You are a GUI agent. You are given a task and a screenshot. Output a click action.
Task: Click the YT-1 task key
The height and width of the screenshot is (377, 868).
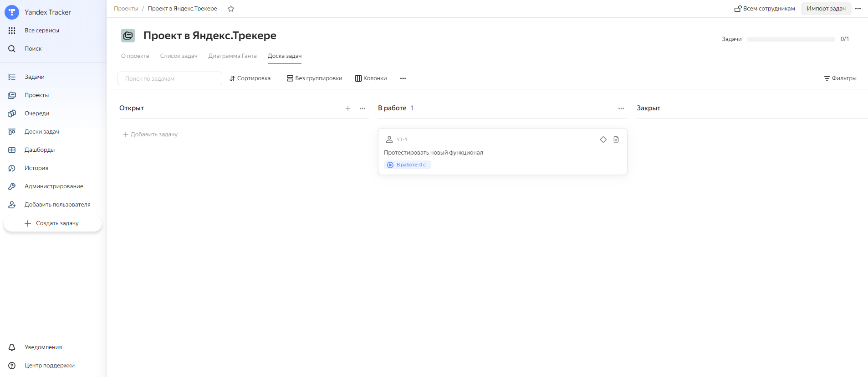[x=402, y=139]
